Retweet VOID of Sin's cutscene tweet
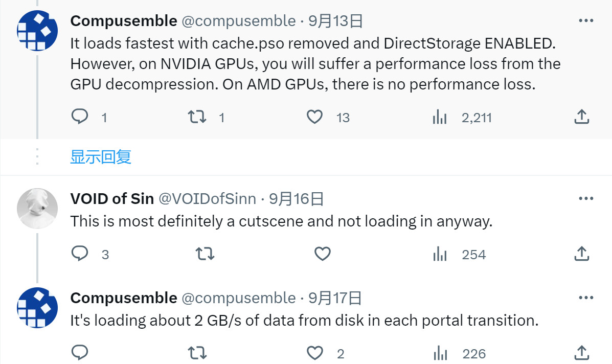 coord(205,254)
